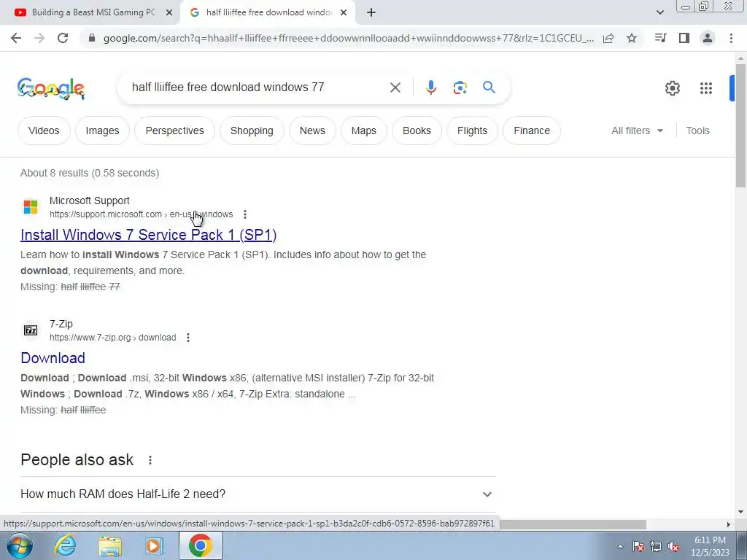Bookmark this page with the star icon

click(x=632, y=38)
